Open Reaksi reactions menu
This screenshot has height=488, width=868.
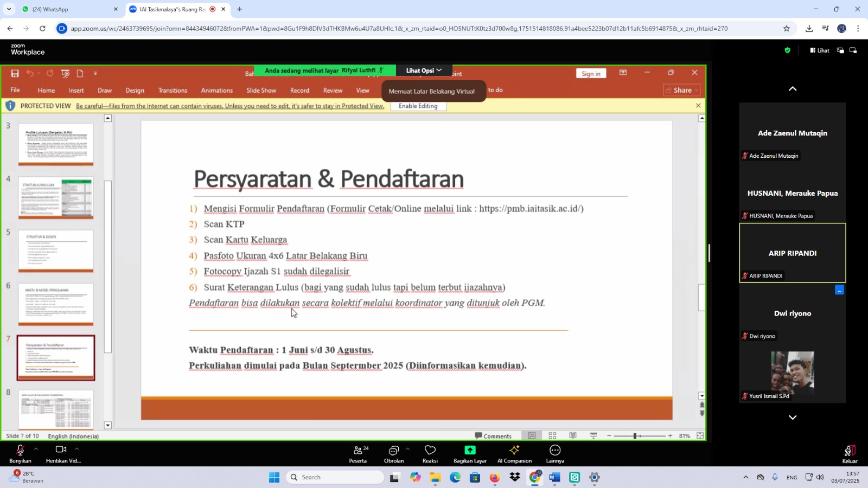[430, 454]
